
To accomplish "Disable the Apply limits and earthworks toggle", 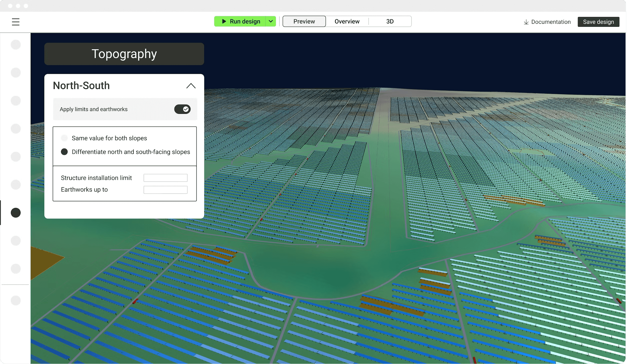I will pos(182,109).
